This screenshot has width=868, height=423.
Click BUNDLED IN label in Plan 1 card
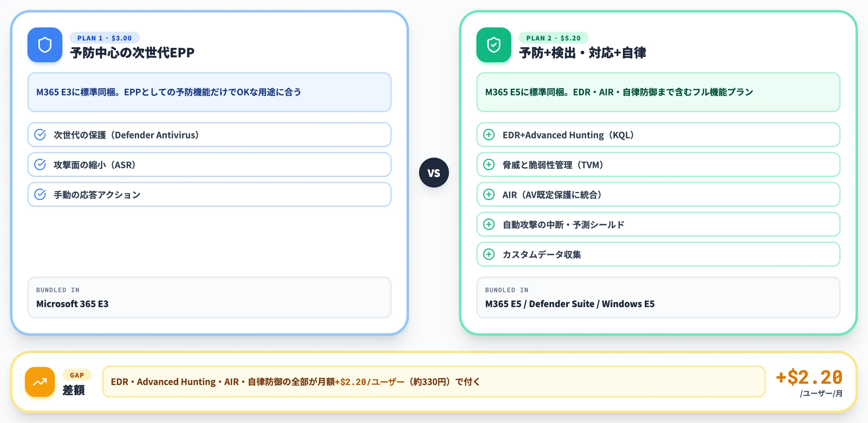point(58,290)
